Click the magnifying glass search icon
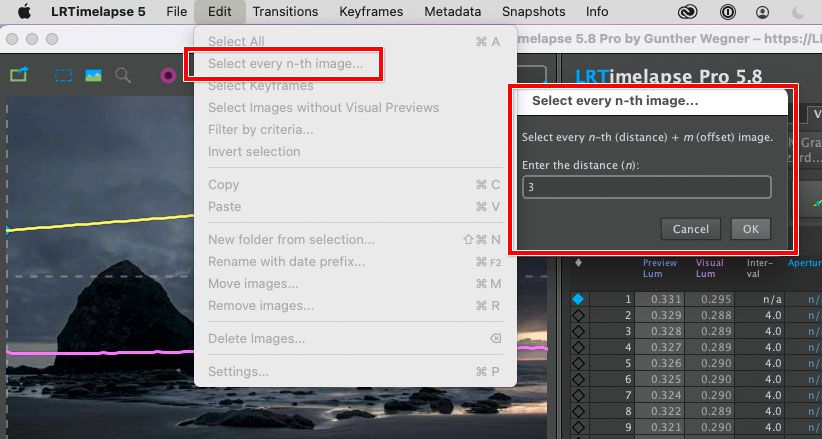The width and height of the screenshot is (822, 439). [x=123, y=75]
